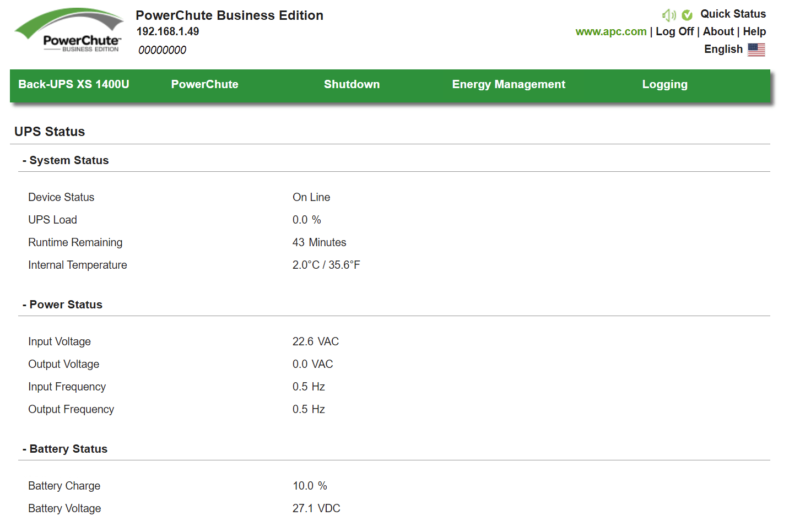Click the Runtime Remaining label

click(x=75, y=242)
